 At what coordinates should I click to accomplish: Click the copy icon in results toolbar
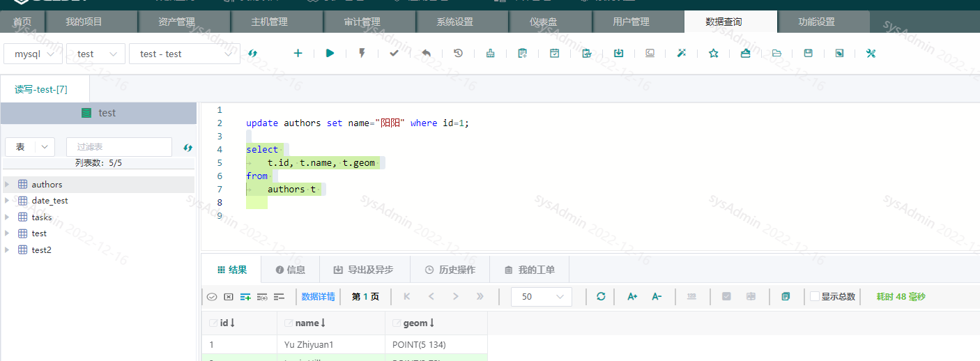pyautogui.click(x=786, y=296)
